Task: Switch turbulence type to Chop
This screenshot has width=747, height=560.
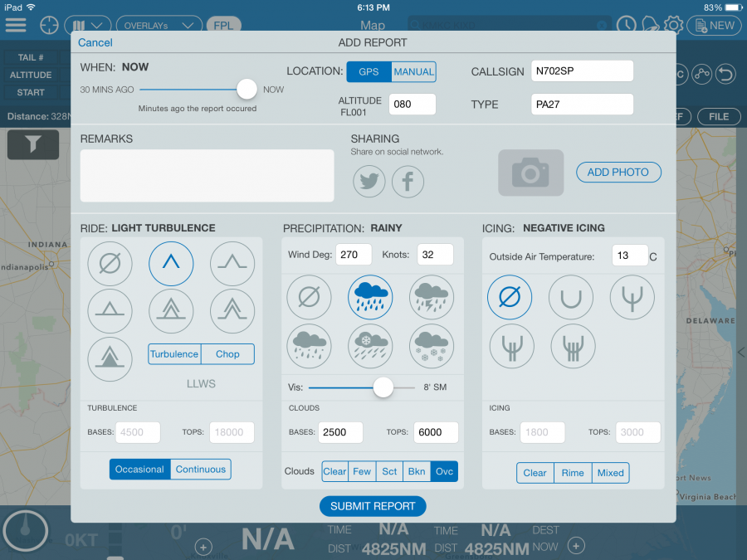Action: click(227, 353)
